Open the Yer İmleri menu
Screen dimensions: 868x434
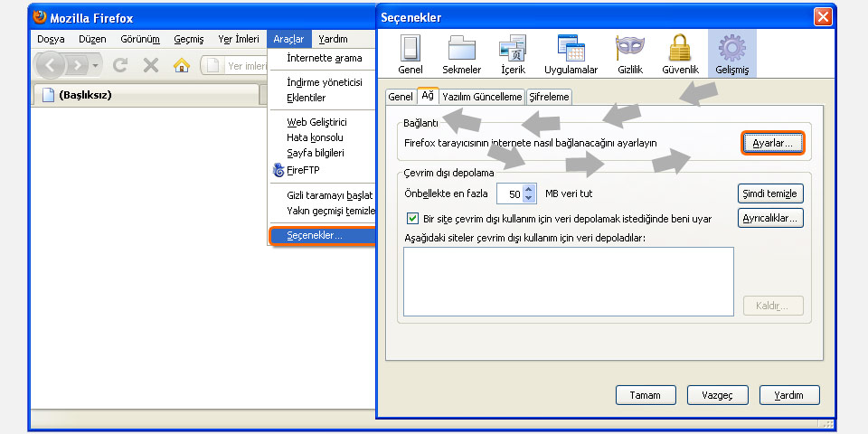(x=239, y=39)
